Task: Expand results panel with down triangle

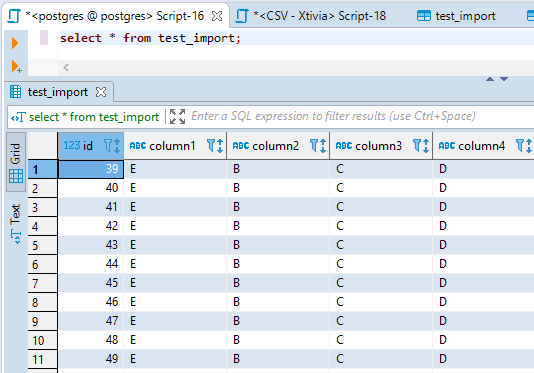Action: click(x=504, y=79)
